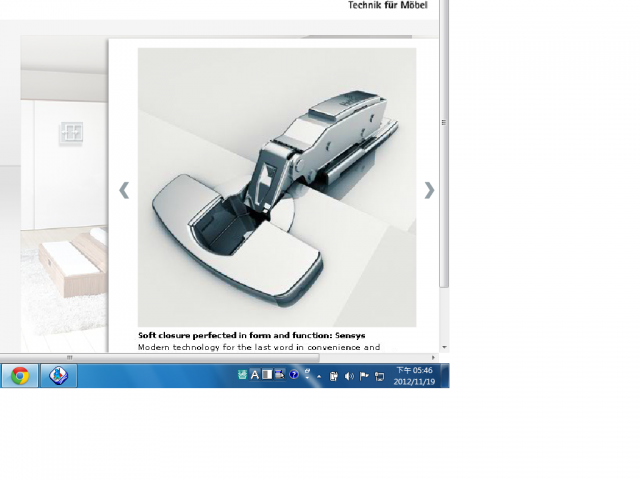Open the blue diamond app in the taskbar
640x480 pixels.
58,376
